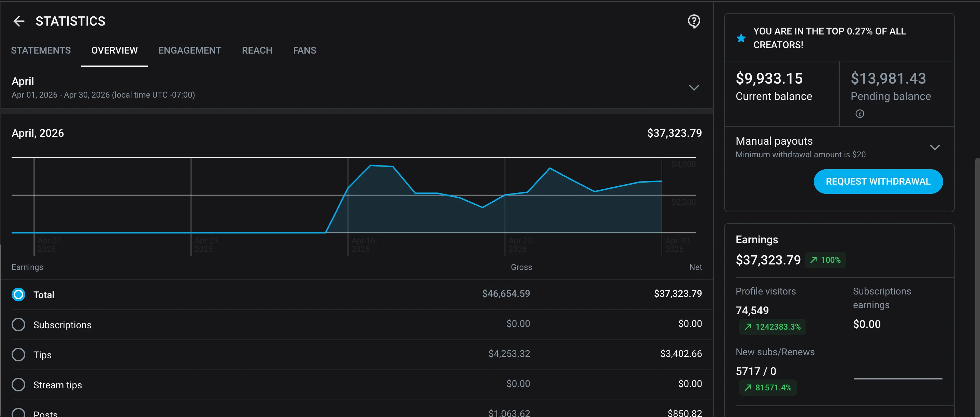
Task: Go back using the arrow icon
Action: click(x=19, y=21)
